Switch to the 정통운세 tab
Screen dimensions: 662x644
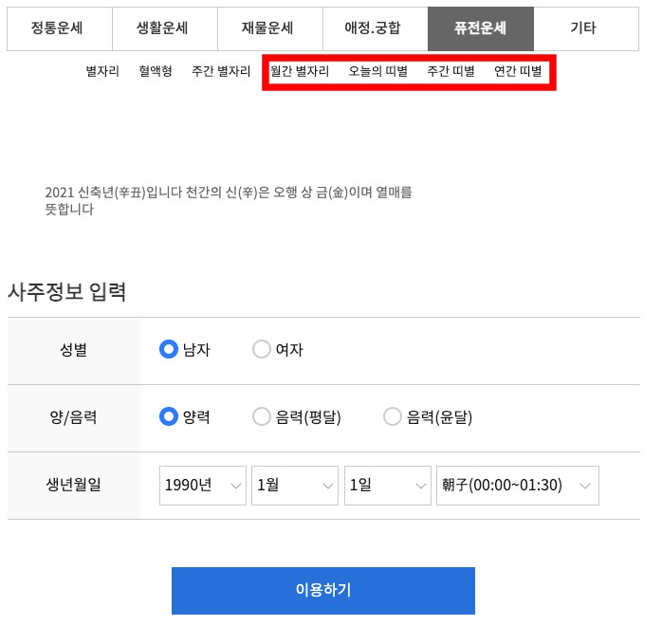click(x=59, y=28)
